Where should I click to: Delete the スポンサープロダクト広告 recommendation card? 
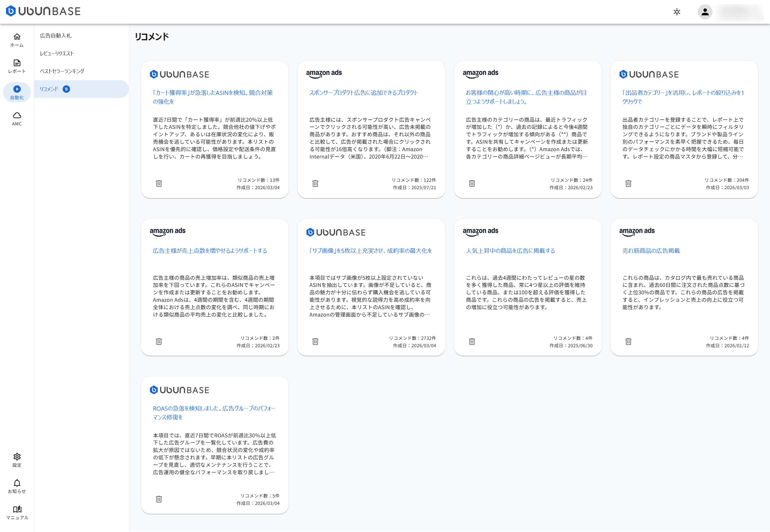click(315, 183)
